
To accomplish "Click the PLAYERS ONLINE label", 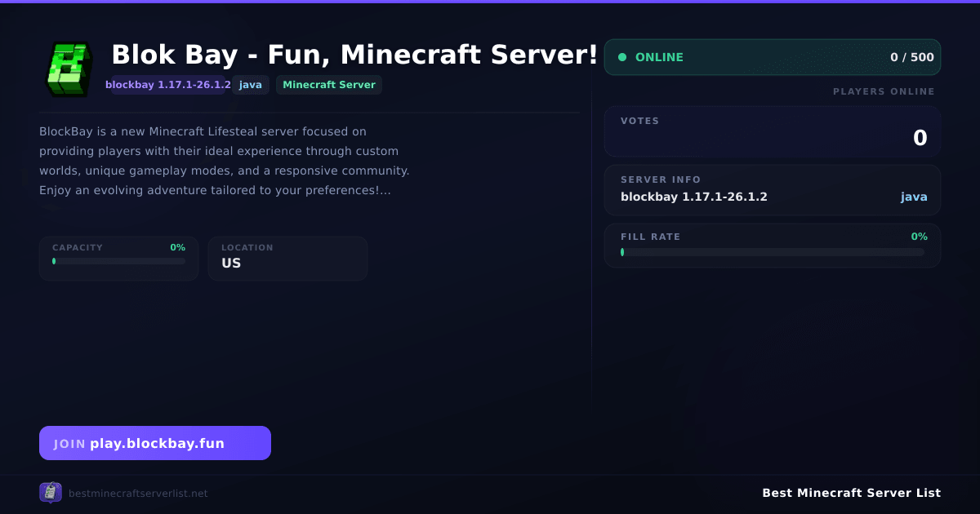I will (x=884, y=91).
